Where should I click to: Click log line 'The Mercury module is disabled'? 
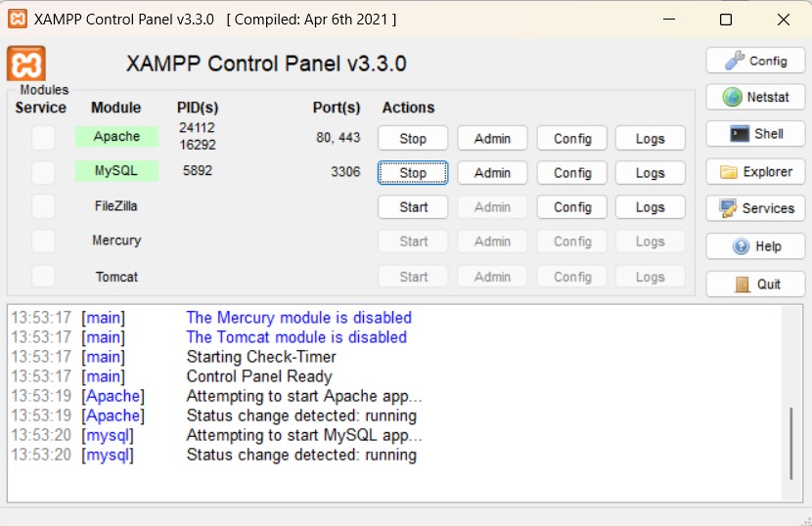click(x=298, y=318)
